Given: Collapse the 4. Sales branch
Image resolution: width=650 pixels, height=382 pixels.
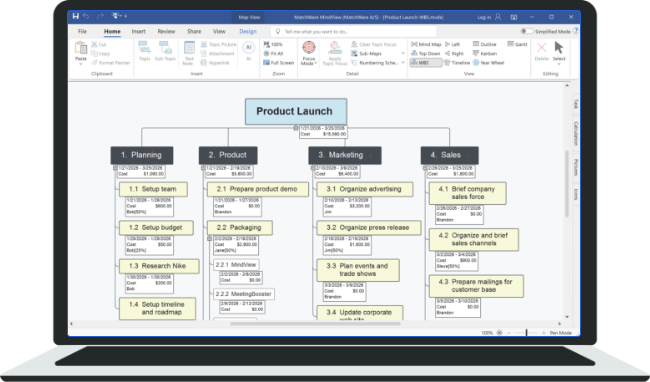Looking at the screenshot, I should point(425,168).
